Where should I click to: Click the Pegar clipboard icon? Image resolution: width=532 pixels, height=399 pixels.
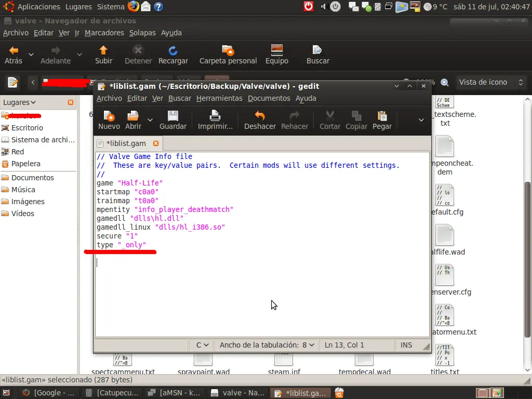382,116
